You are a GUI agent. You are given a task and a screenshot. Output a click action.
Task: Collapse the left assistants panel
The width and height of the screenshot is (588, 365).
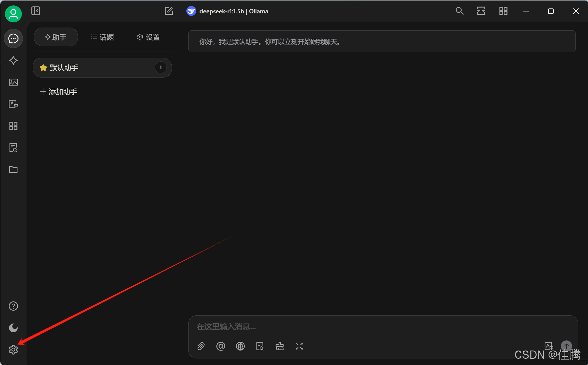(36, 11)
